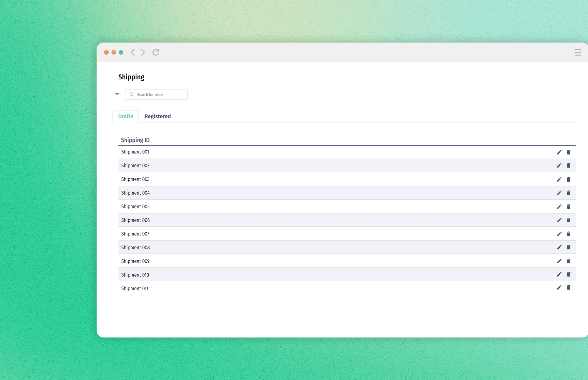The width and height of the screenshot is (588, 380).
Task: Select the Shipment 006 row text
Action: [x=135, y=220]
